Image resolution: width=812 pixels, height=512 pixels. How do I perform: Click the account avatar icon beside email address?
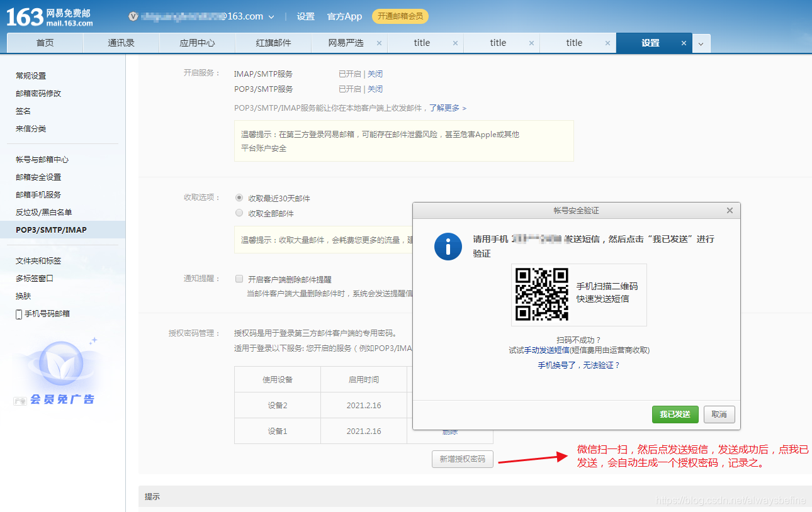tap(133, 16)
